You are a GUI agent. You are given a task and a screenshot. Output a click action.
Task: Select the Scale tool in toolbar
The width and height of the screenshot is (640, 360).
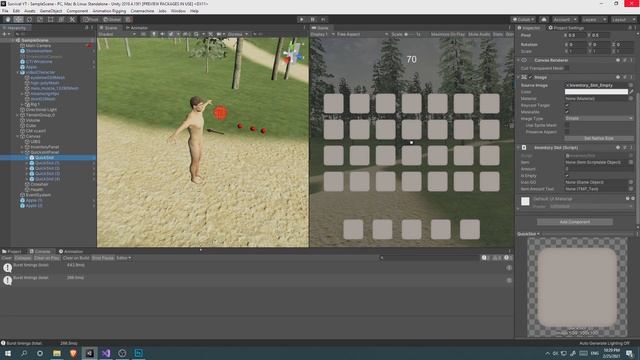click(40, 19)
